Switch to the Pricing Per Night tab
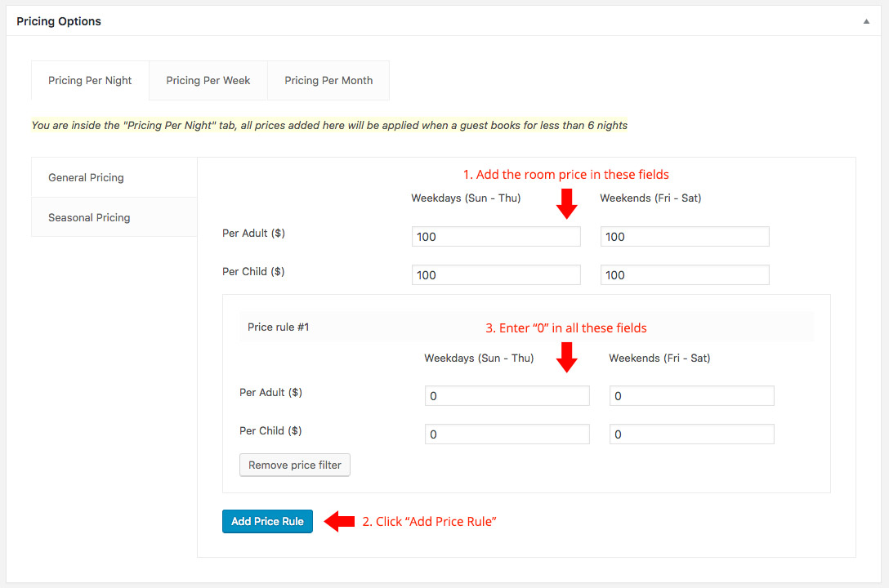This screenshot has width=889, height=588. tap(90, 80)
